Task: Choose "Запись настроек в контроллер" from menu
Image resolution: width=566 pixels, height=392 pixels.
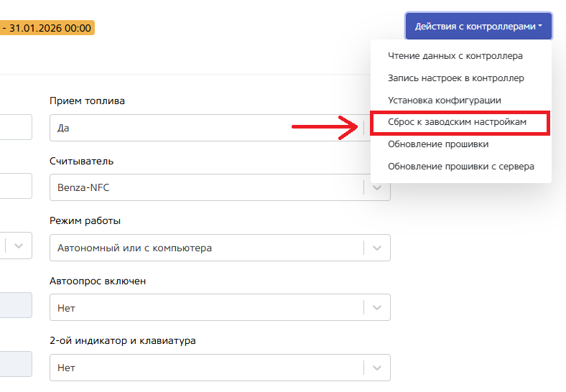Action: pos(455,78)
